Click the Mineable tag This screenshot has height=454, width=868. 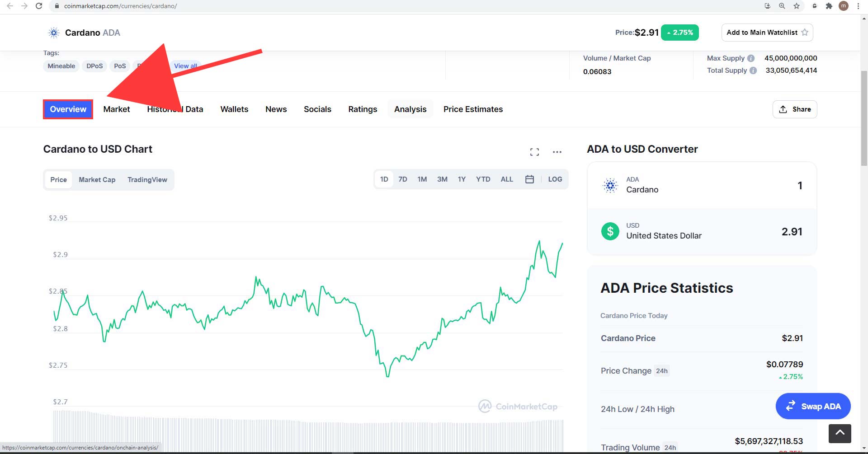click(x=61, y=66)
